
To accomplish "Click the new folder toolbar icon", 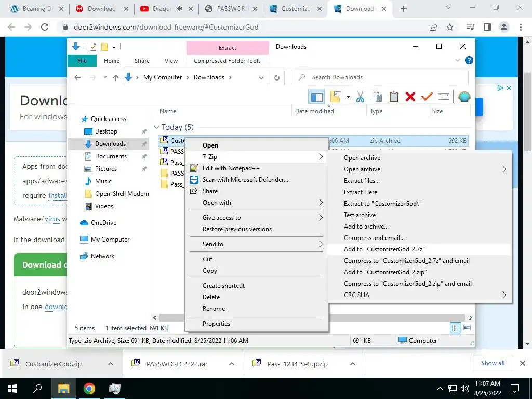I will 336,97.
